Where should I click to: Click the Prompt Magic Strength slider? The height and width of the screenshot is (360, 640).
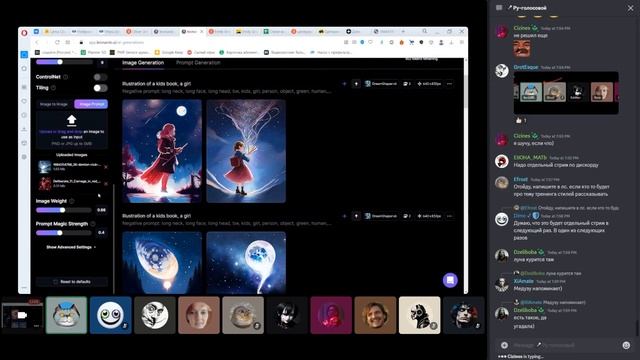[64, 233]
